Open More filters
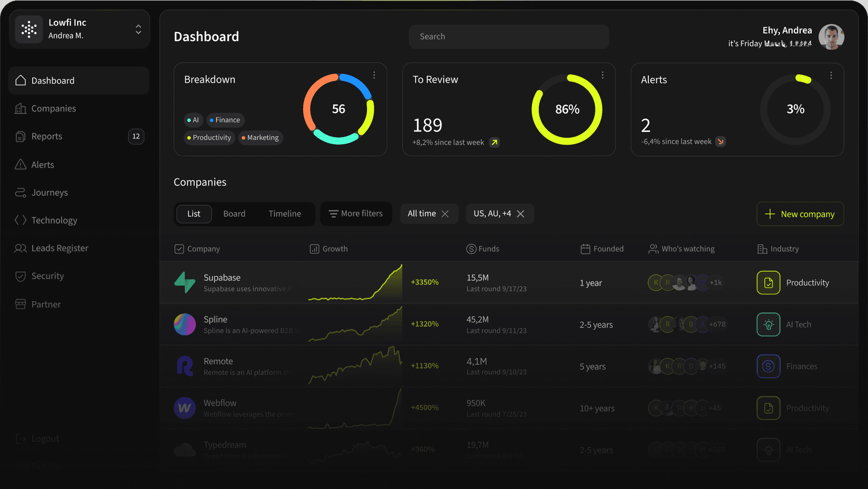 (x=356, y=214)
